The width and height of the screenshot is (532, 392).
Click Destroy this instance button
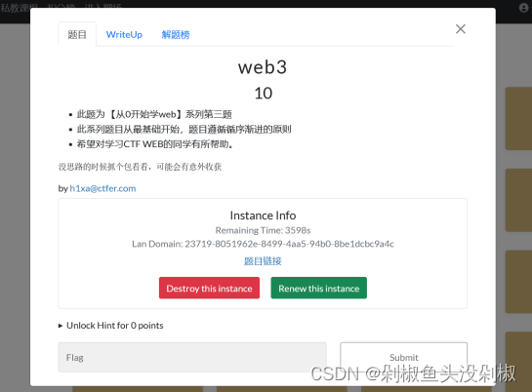[209, 288]
